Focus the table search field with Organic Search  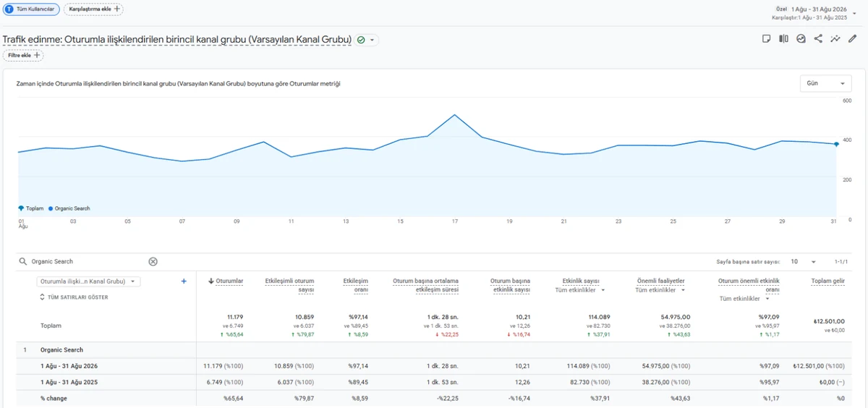87,262
